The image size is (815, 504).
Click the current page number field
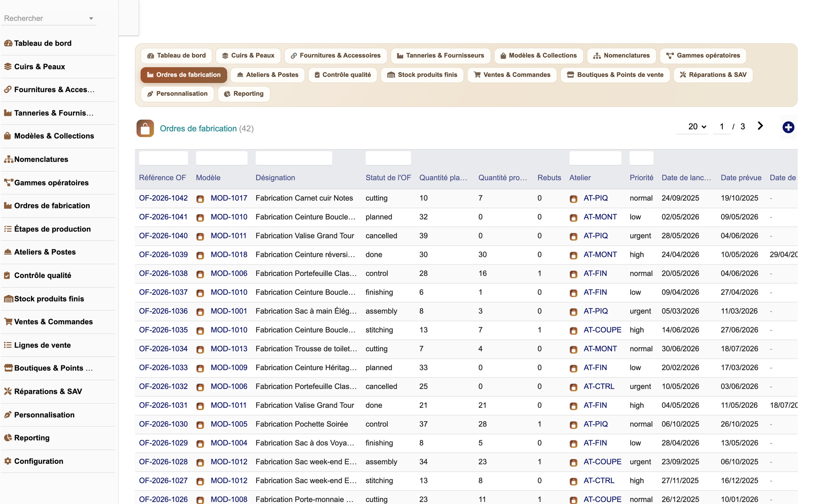coord(722,126)
